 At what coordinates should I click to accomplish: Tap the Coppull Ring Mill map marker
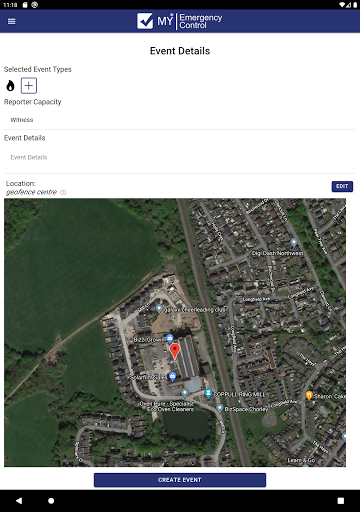tap(208, 394)
